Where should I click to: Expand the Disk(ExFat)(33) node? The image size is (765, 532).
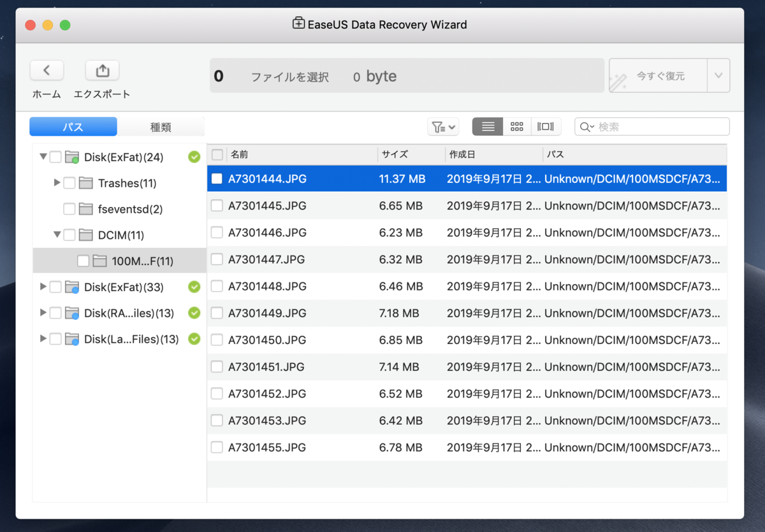click(43, 287)
